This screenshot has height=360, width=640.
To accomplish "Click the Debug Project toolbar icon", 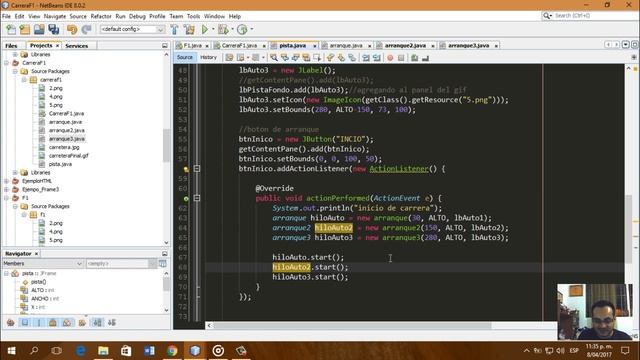I will click(223, 29).
